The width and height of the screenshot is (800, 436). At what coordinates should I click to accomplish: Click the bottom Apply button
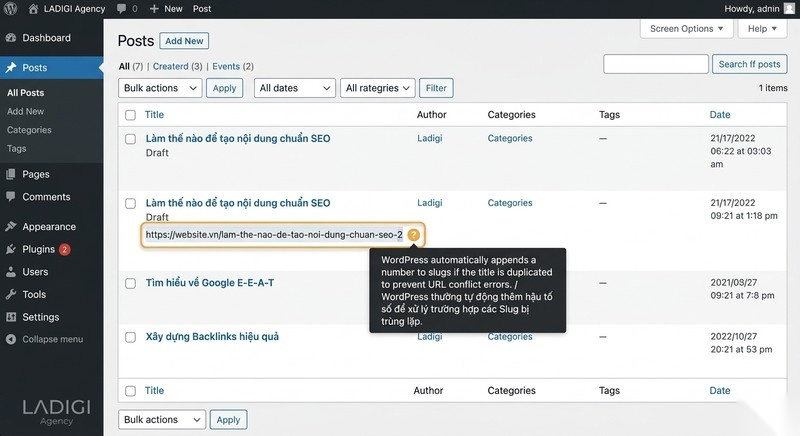pos(229,420)
